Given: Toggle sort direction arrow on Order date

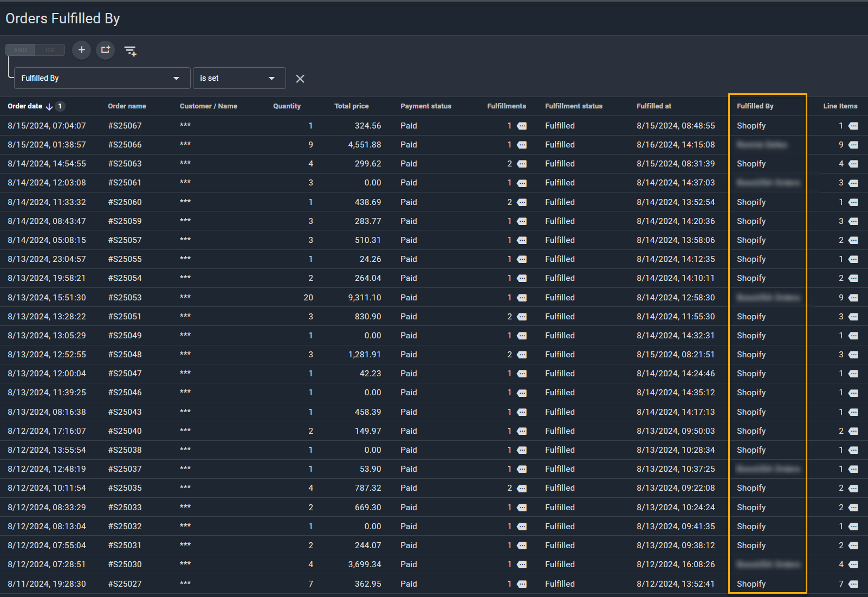Looking at the screenshot, I should pos(49,107).
